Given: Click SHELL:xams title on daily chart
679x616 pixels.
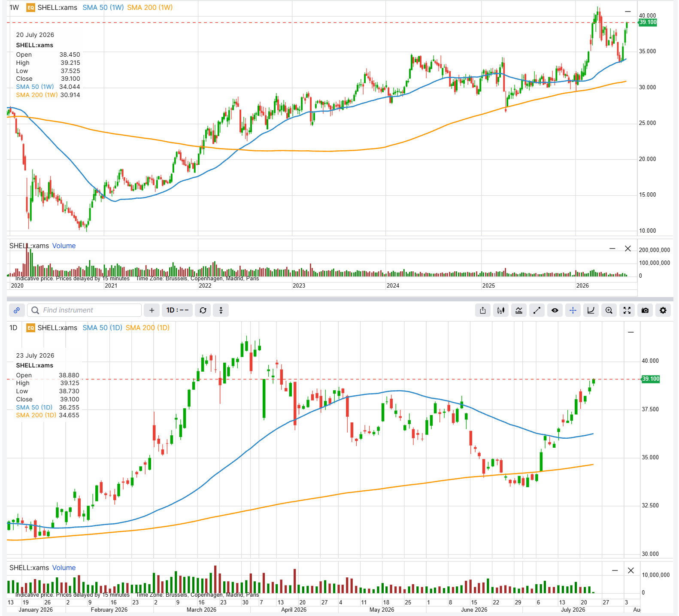Looking at the screenshot, I should tap(58, 328).
